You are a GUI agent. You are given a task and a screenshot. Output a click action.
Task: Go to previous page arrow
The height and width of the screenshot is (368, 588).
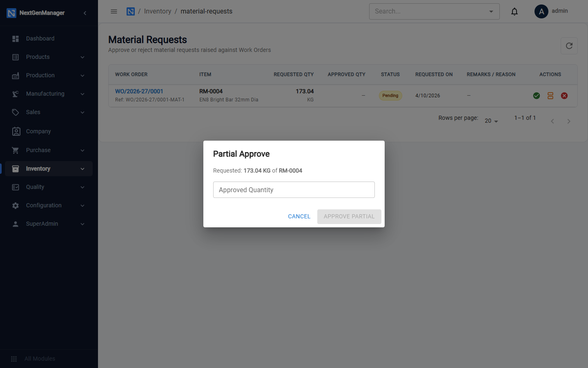point(552,121)
